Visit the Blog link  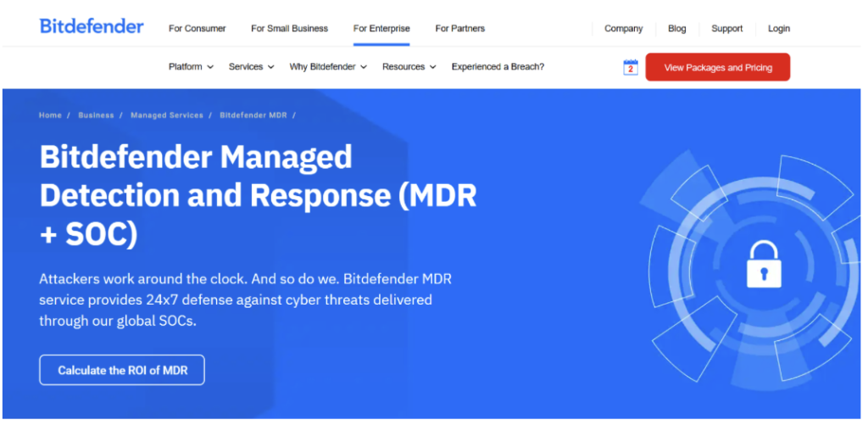point(676,28)
